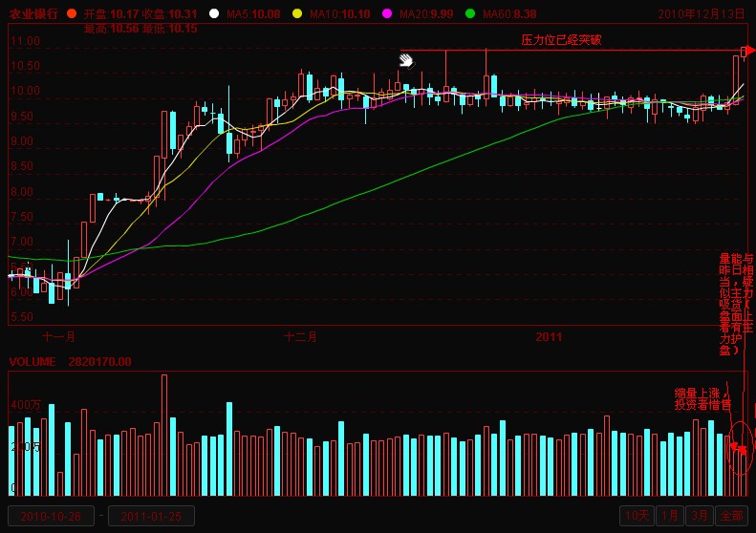Screen dimensions: 756x533
Task: Click the red arrow at resistance line end
Action: pos(748,51)
